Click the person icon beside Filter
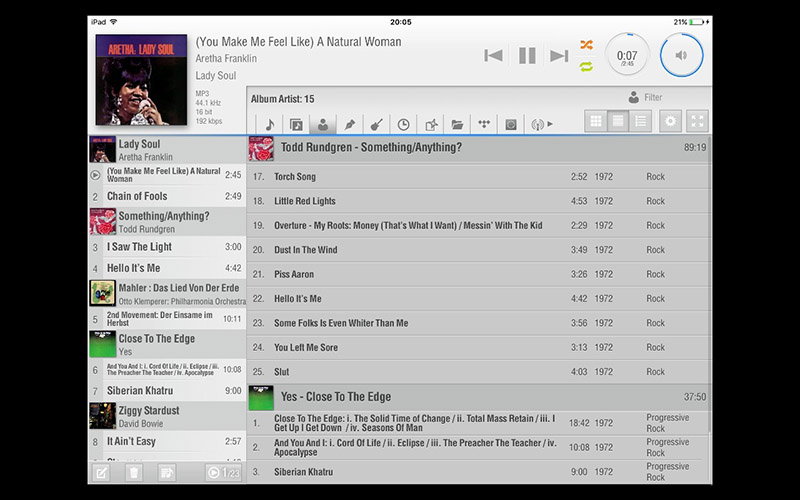800x500 pixels. pos(634,97)
